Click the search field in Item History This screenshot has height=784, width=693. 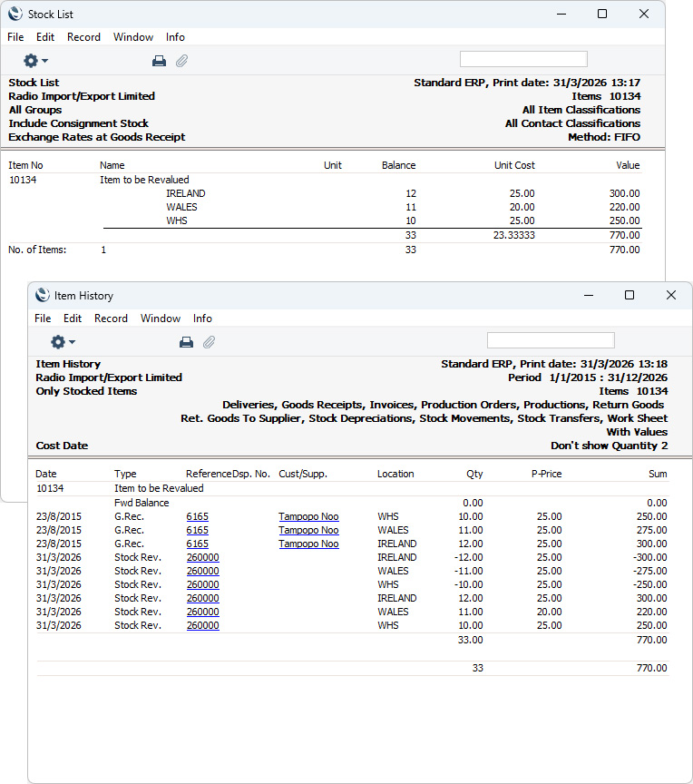pyautogui.click(x=550, y=340)
